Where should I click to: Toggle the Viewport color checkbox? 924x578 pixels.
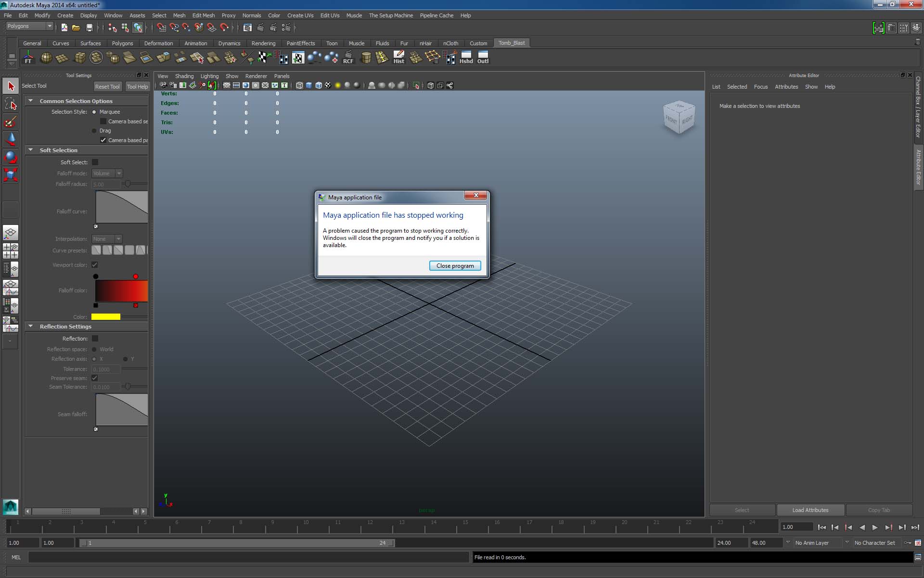pos(95,265)
